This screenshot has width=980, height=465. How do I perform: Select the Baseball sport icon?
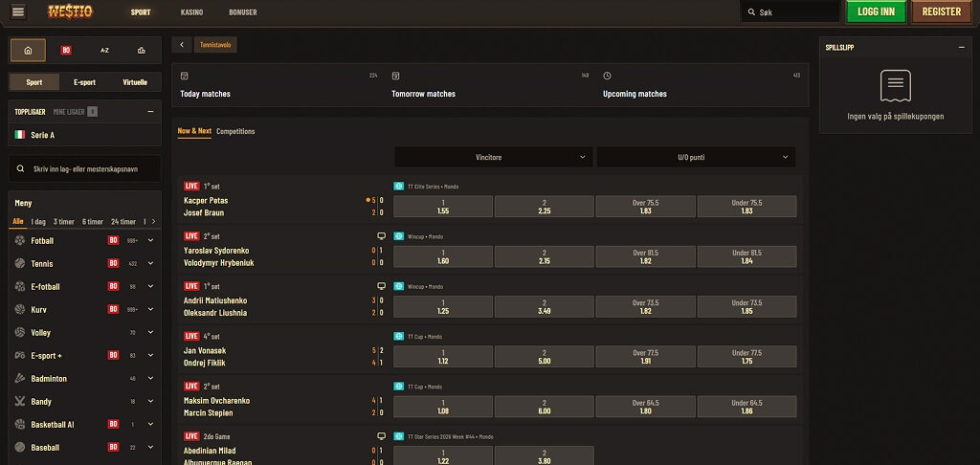(x=20, y=448)
